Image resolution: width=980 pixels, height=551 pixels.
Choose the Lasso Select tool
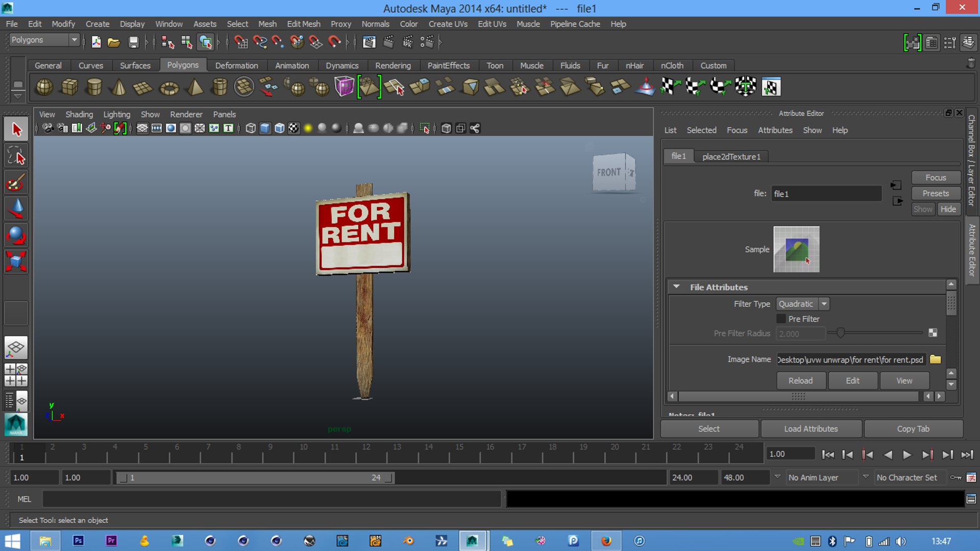tap(16, 156)
